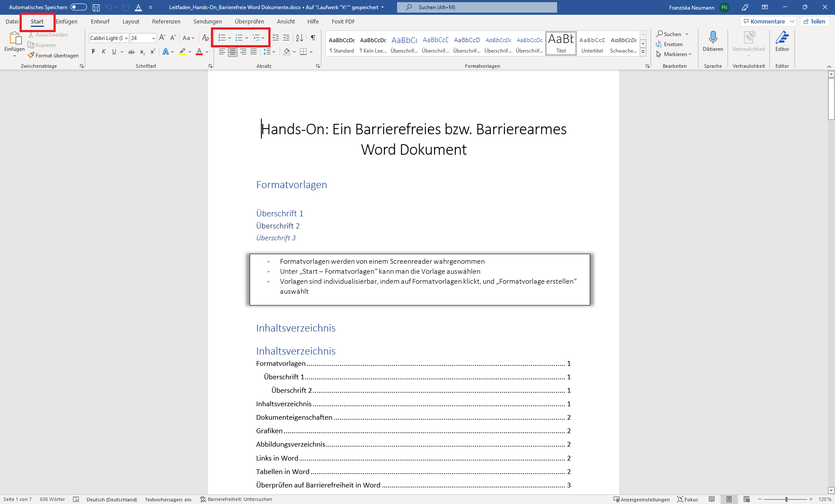Toggle Textvorhersagen in the status bar
The width and height of the screenshot is (835, 504).
[x=168, y=499]
